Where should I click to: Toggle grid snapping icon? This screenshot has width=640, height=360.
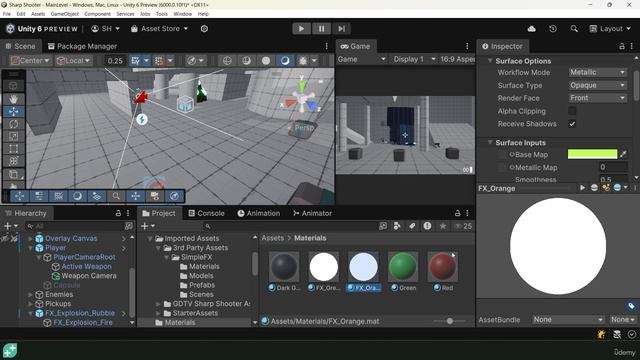coord(159,61)
